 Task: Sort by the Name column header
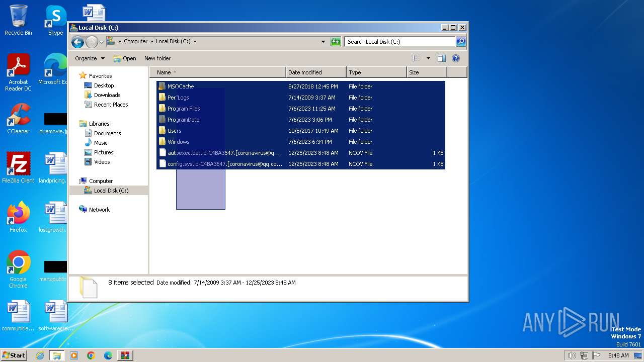click(x=218, y=72)
